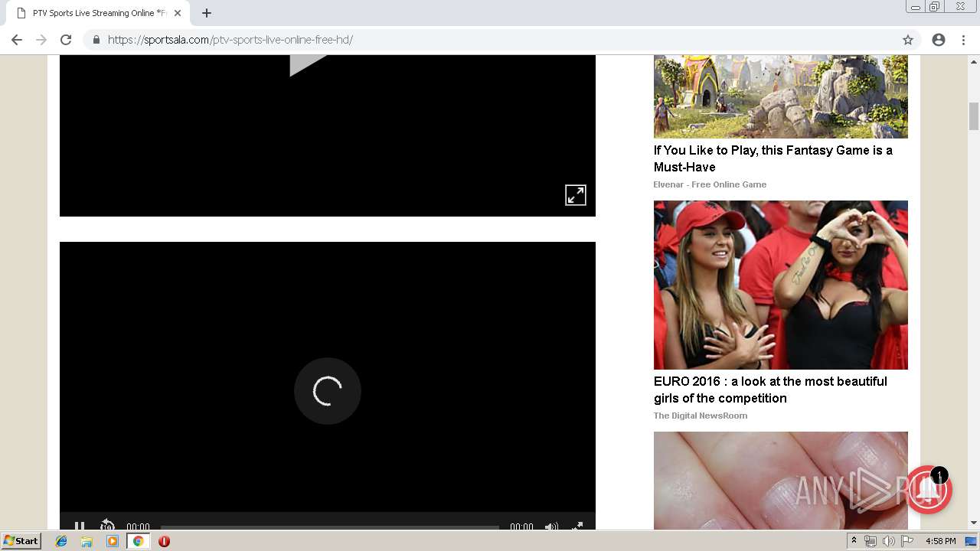Open network status tray icon

coord(871,541)
